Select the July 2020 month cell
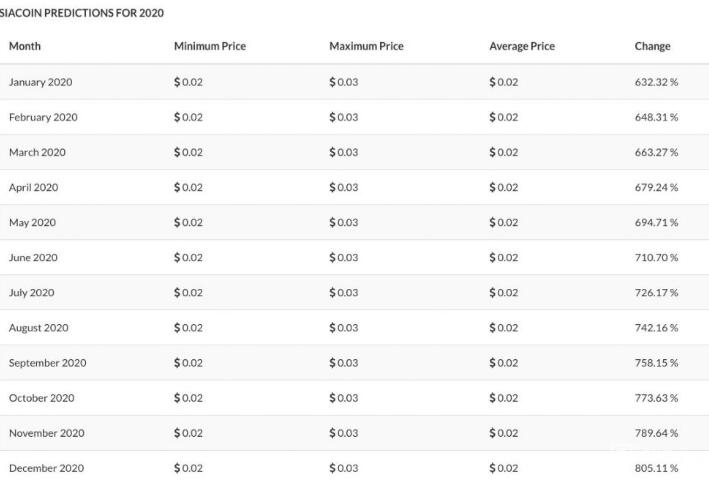The width and height of the screenshot is (709, 485). coord(32,293)
